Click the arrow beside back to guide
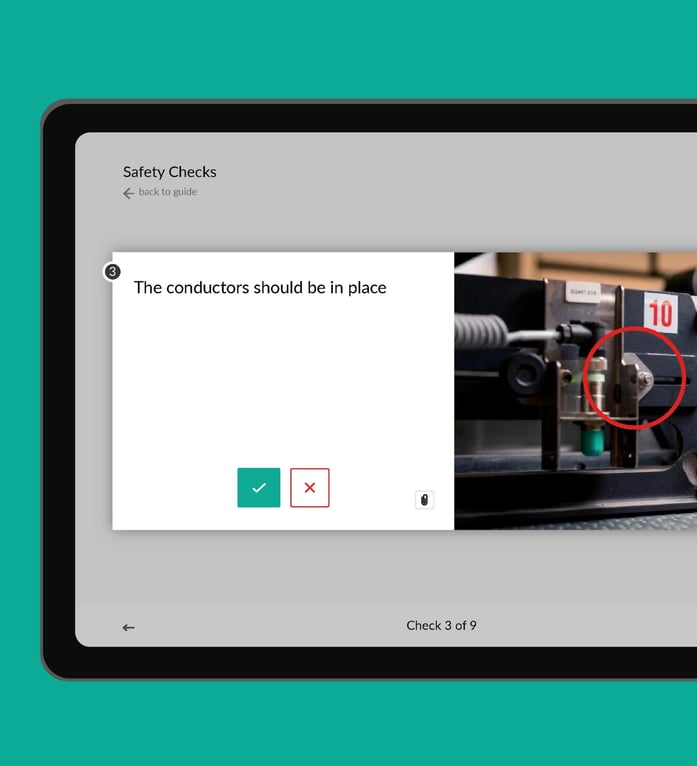The image size is (697, 766). 128,193
